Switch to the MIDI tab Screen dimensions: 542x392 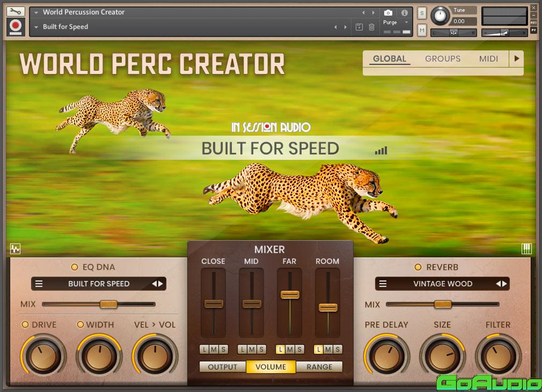[x=488, y=58]
